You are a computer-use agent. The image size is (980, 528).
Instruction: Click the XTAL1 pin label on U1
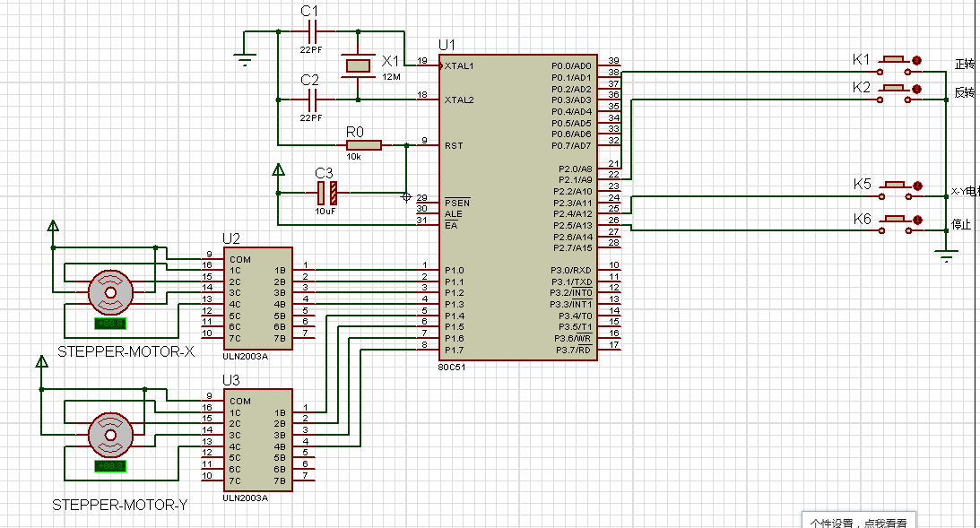click(x=459, y=65)
